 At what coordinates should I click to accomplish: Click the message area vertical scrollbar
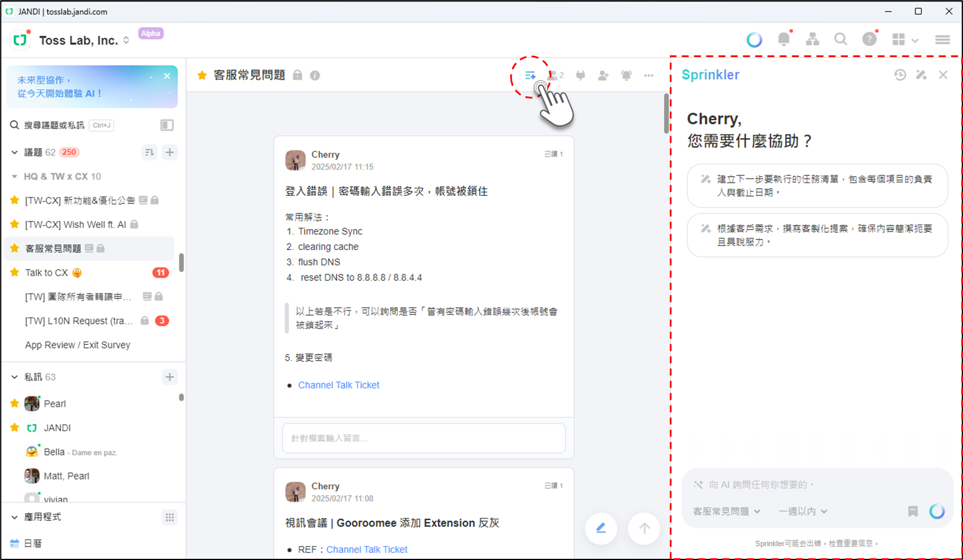[667, 113]
